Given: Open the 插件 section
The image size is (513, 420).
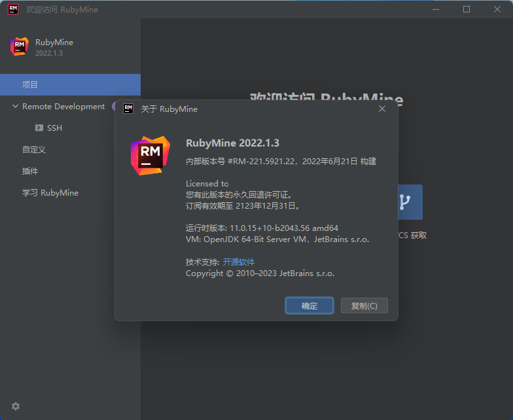Looking at the screenshot, I should point(30,171).
